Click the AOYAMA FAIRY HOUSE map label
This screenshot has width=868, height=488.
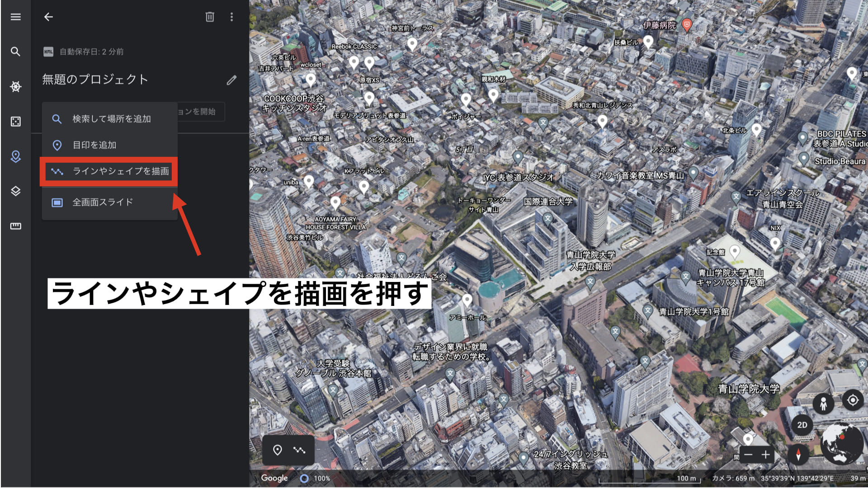(336, 223)
